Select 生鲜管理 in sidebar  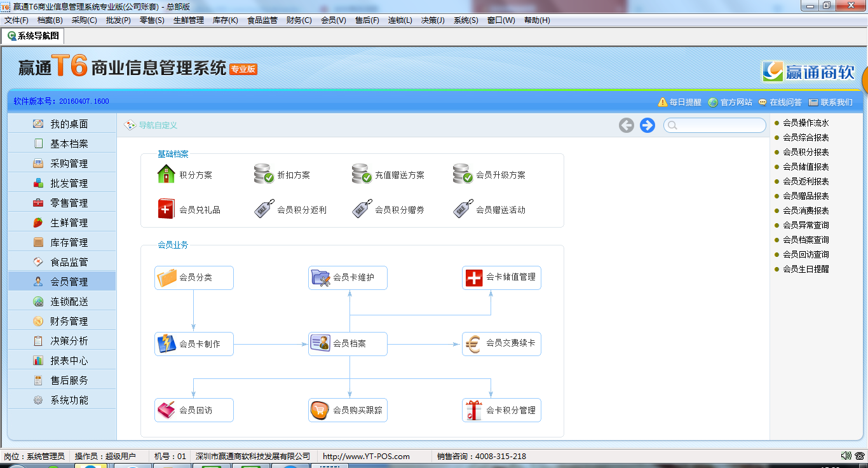[62, 223]
